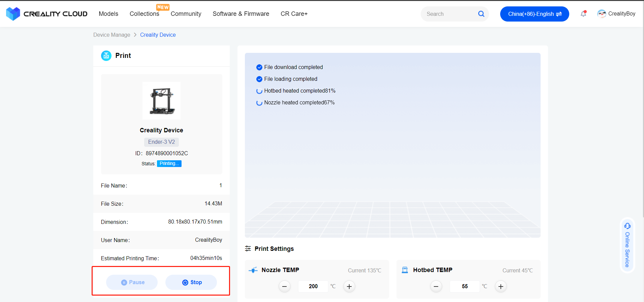The width and height of the screenshot is (644, 302).
Task: Increase hotbed temperature with plus button
Action: (x=501, y=287)
